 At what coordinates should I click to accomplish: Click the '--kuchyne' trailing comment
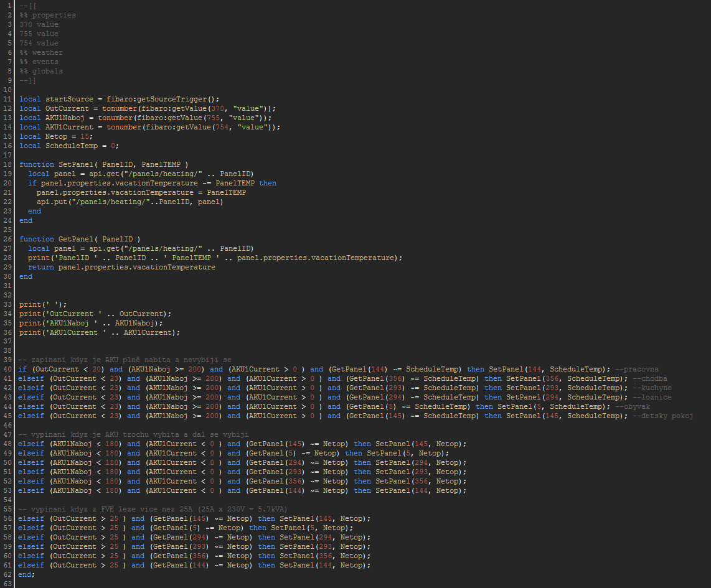(x=651, y=388)
